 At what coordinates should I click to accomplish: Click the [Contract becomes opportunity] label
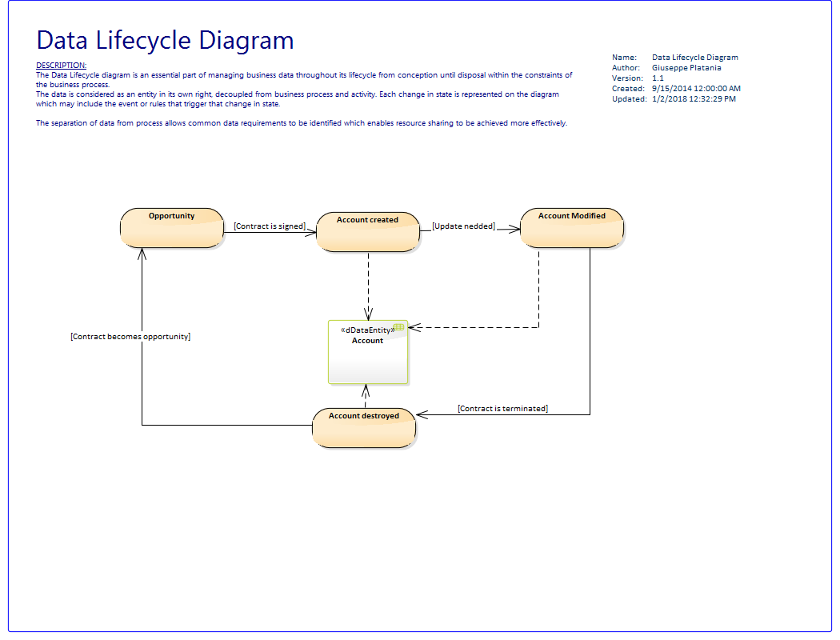click(130, 336)
